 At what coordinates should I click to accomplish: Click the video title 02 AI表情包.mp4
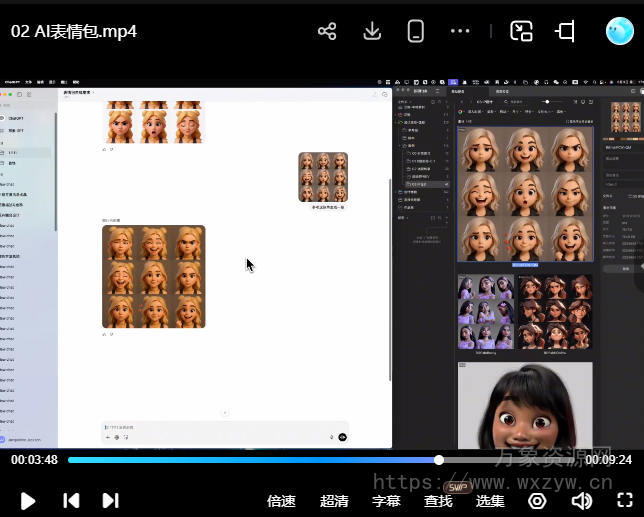coord(74,31)
